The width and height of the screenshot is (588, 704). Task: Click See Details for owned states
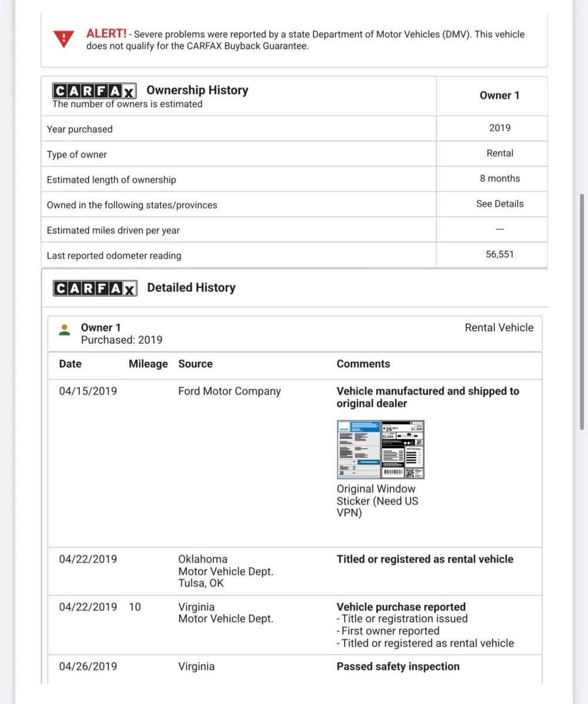[500, 204]
